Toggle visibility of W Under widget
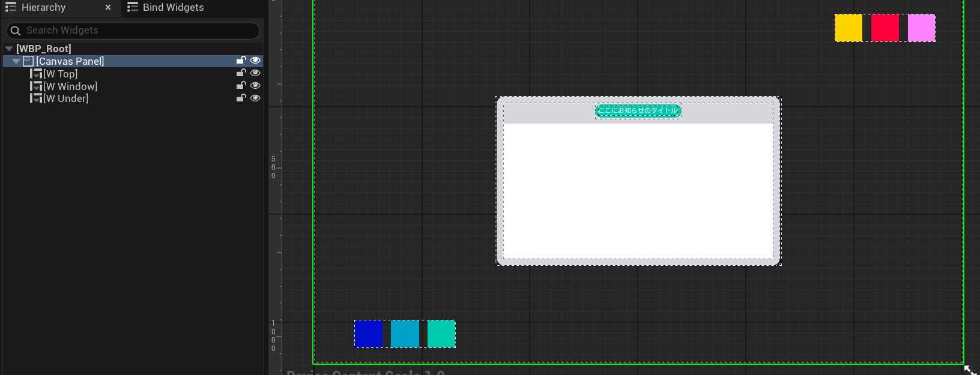980x375 pixels. (x=255, y=98)
